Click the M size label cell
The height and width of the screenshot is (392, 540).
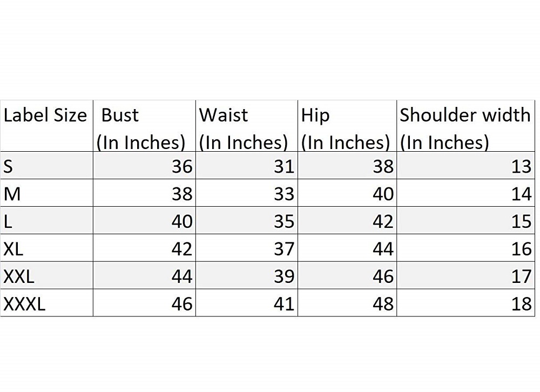(46, 193)
